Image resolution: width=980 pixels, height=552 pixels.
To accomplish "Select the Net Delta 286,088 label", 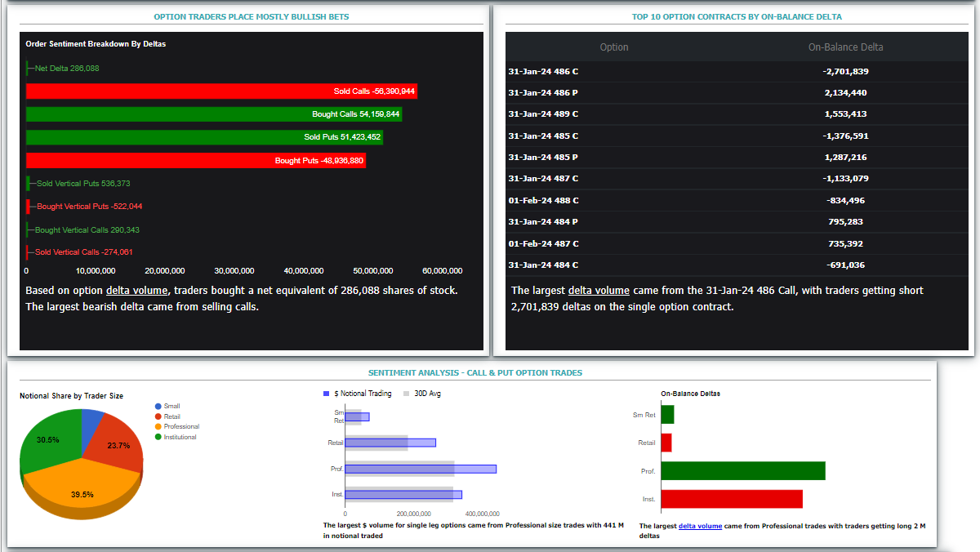I will [x=67, y=69].
